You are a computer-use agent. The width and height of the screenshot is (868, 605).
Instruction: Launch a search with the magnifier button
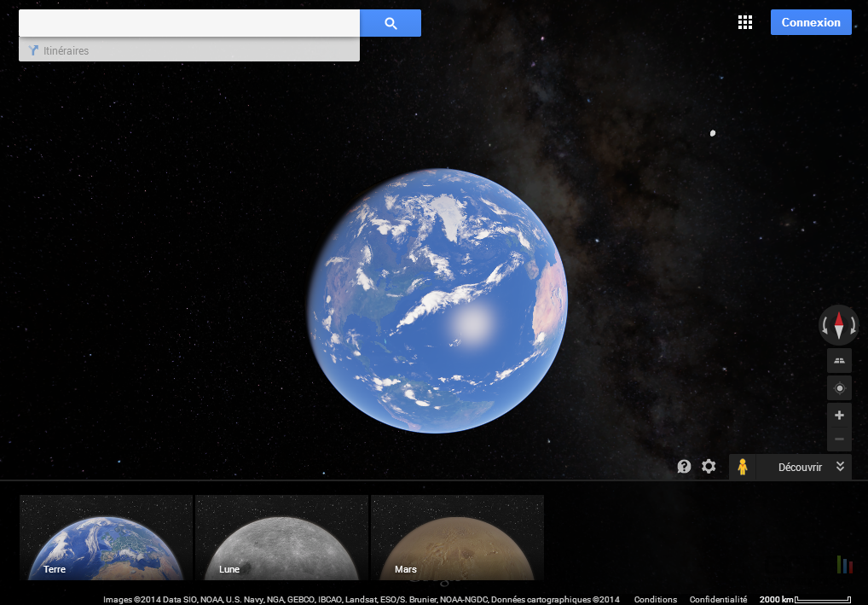[x=390, y=23]
